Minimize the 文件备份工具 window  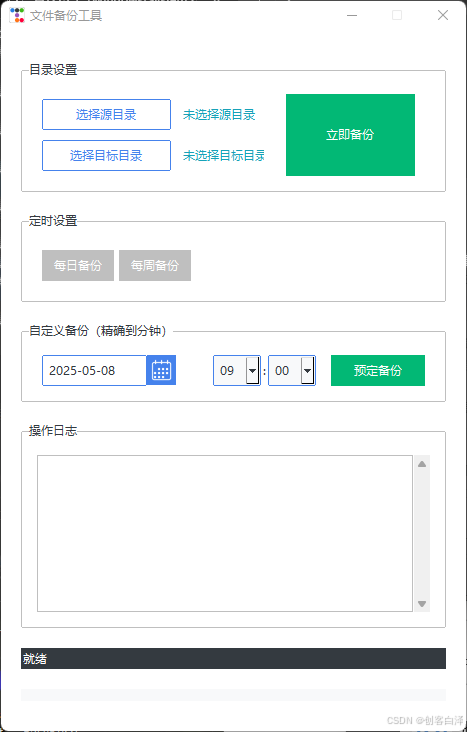(x=352, y=15)
